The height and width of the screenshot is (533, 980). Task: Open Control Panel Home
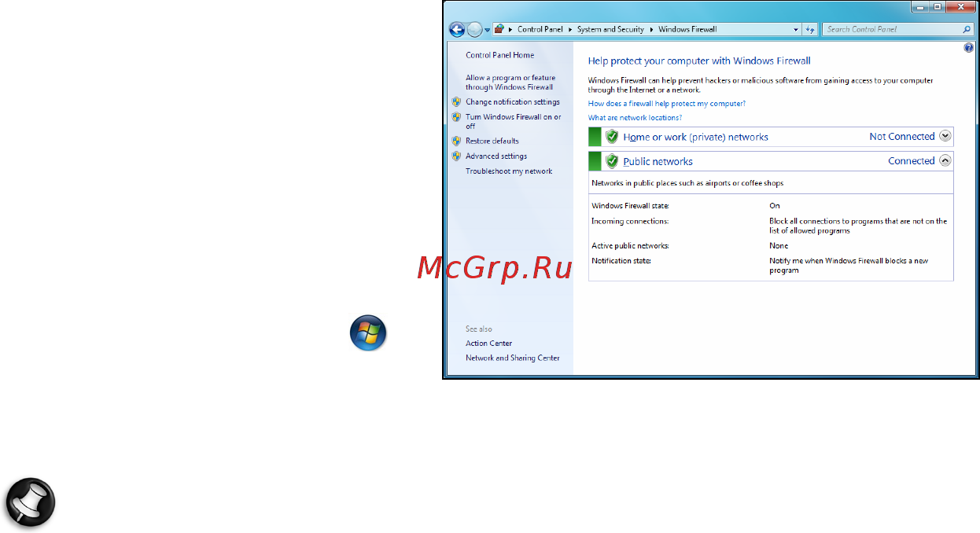pyautogui.click(x=499, y=55)
